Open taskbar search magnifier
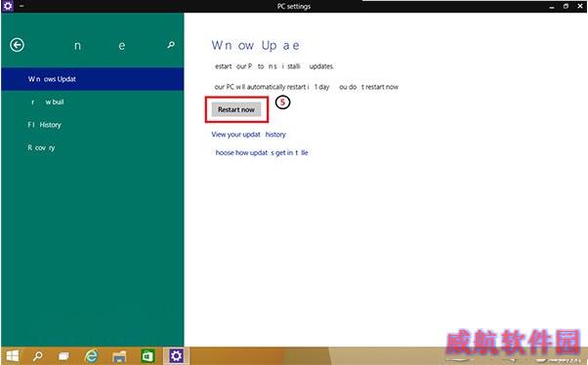This screenshot has width=588, height=365. pos(37,355)
